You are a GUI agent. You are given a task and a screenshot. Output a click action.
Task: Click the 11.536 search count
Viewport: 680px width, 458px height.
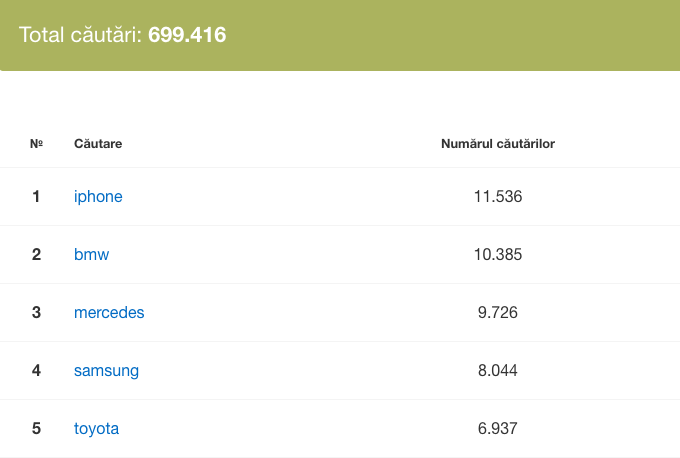tap(498, 196)
